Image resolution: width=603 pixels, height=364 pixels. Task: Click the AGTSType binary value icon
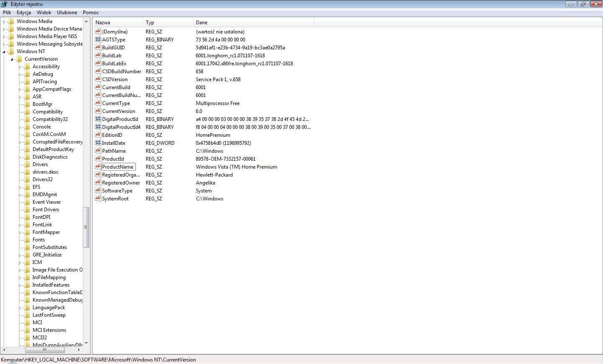[x=98, y=39]
